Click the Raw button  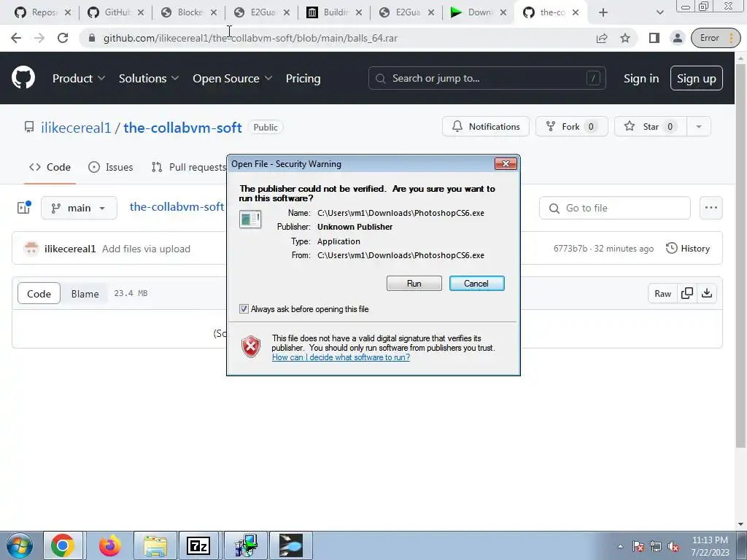coord(662,293)
